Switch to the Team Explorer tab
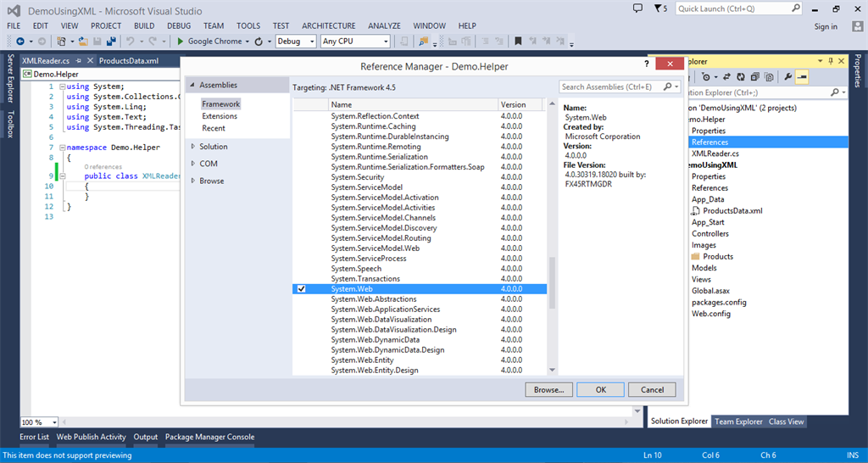The image size is (868, 463). tap(738, 421)
